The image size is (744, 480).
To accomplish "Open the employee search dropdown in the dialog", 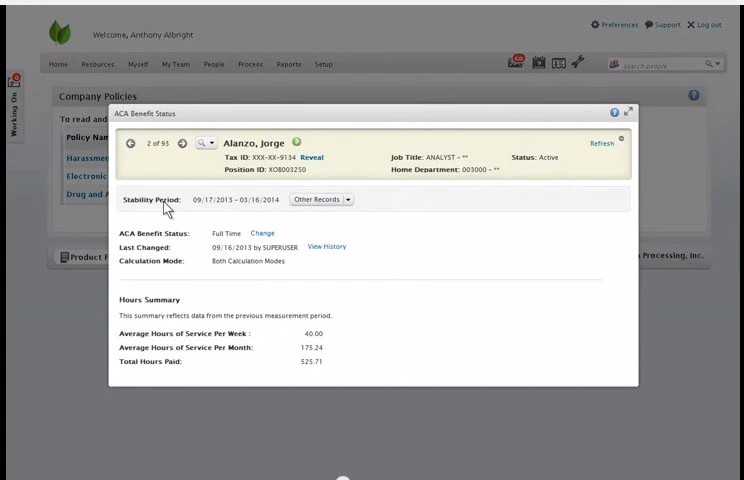I will tap(206, 143).
